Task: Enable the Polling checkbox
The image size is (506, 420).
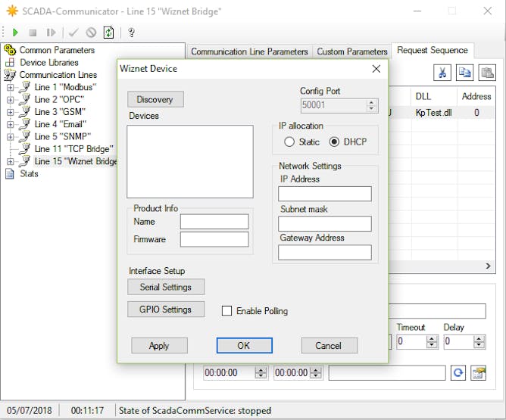Action: (226, 311)
